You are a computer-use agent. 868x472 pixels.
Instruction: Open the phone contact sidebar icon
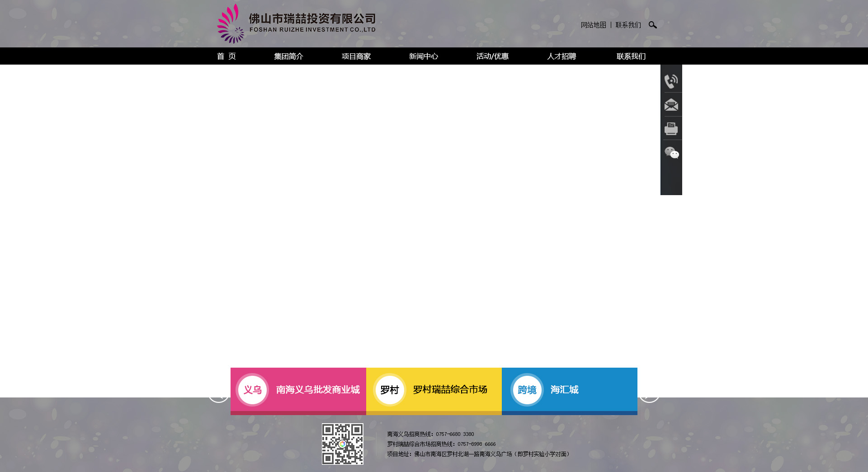tap(671, 81)
